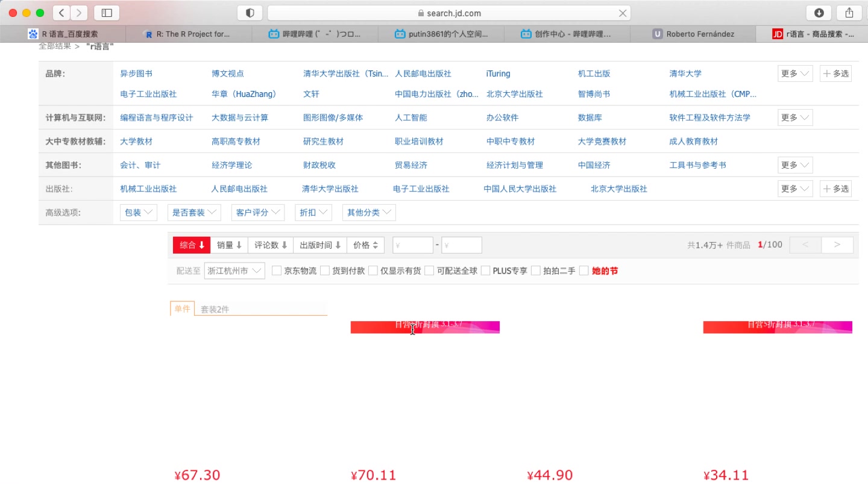868x488 pixels.
Task: Switch to the 创作中心 bilibili browser tab
Action: click(x=566, y=34)
